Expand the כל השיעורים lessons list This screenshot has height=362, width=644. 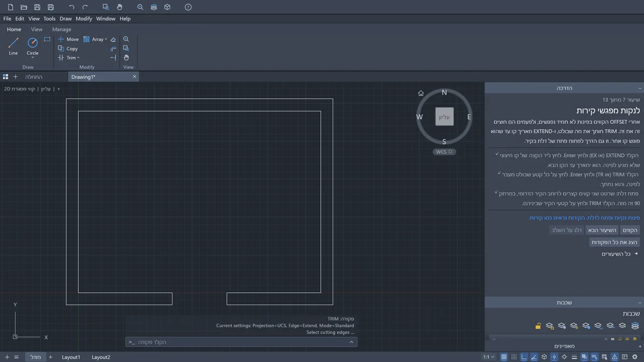(x=620, y=254)
